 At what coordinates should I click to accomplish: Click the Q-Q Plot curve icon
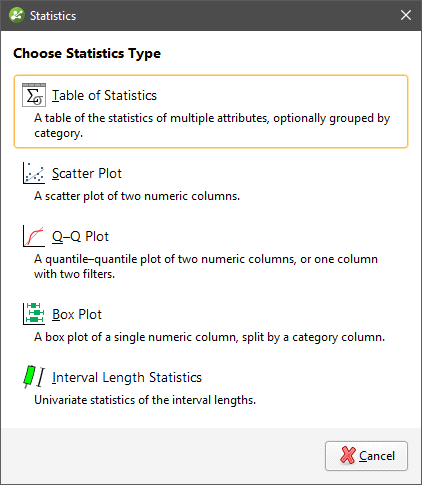coord(34,236)
